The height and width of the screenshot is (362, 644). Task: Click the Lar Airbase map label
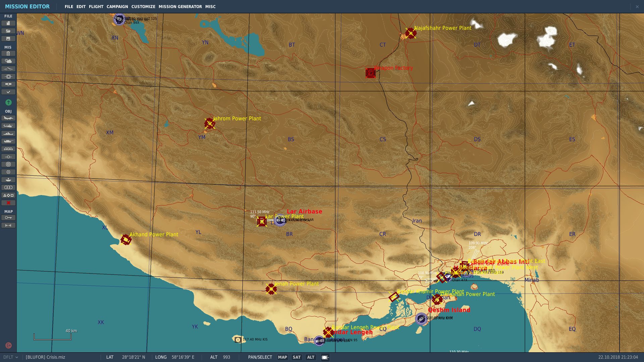[304, 212]
